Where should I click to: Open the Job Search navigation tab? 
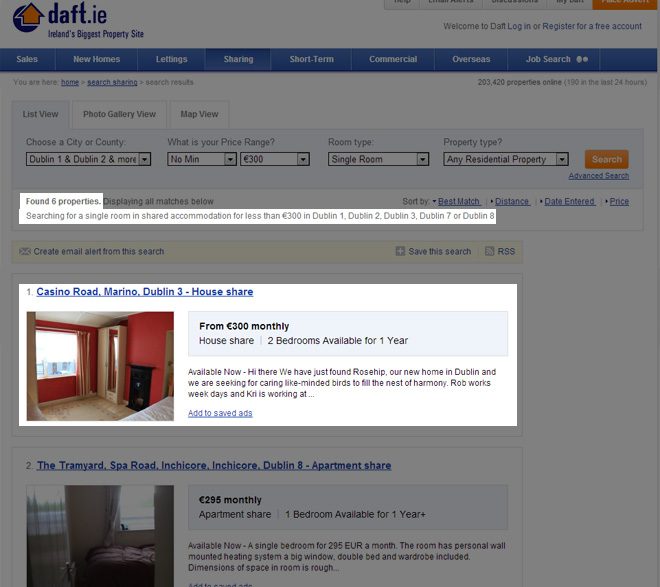click(x=554, y=59)
